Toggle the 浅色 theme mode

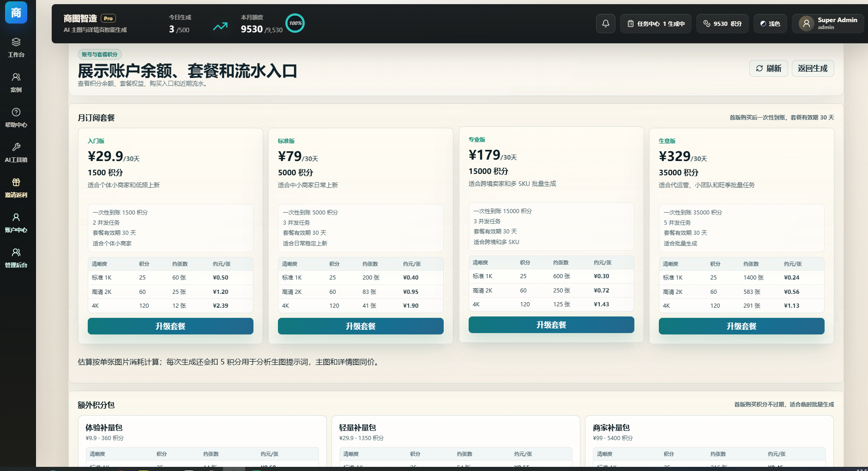pos(770,24)
